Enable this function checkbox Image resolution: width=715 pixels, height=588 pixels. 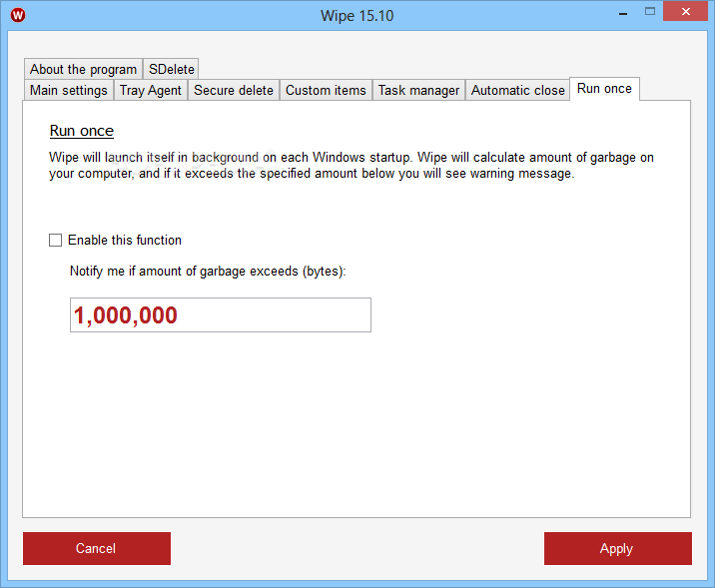55,241
